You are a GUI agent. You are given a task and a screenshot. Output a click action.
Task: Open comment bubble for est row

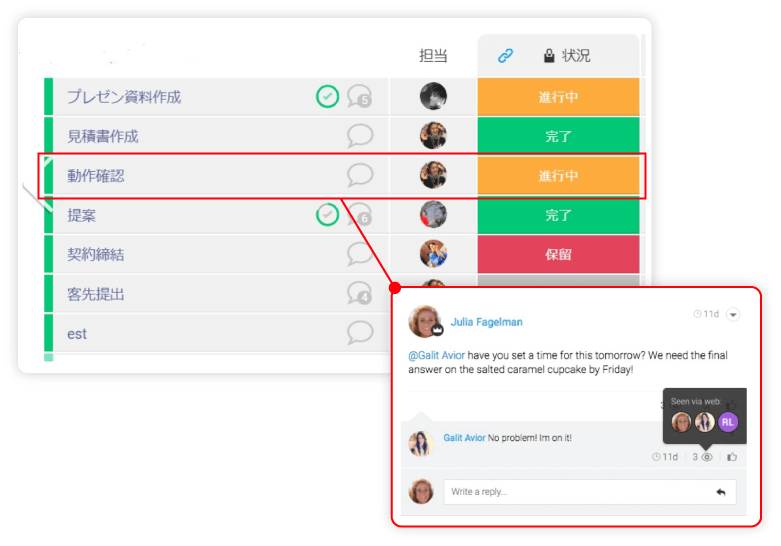coord(360,333)
